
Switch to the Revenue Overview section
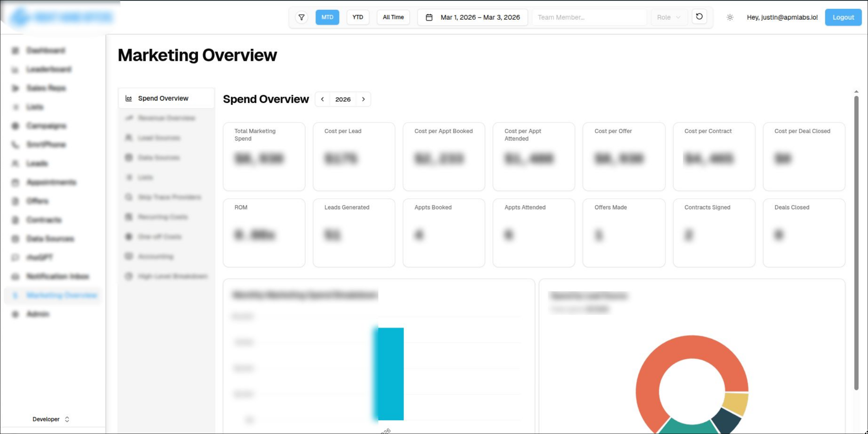point(166,118)
